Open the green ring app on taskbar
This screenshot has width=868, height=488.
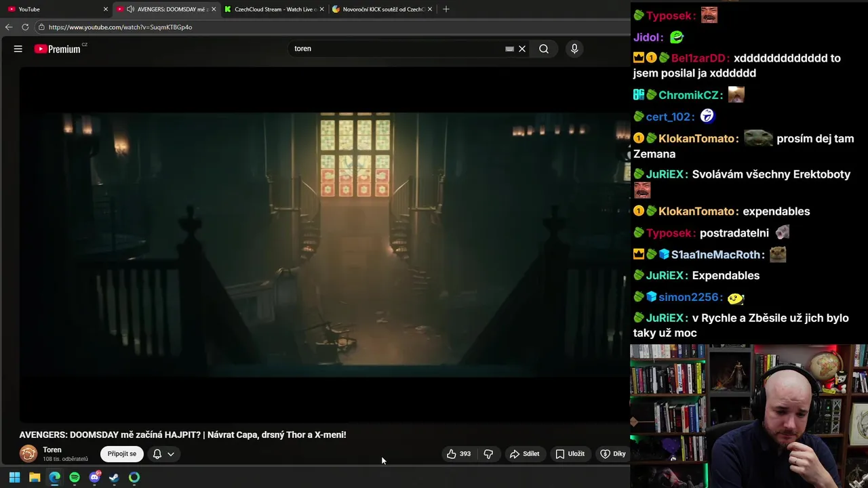coord(134,477)
